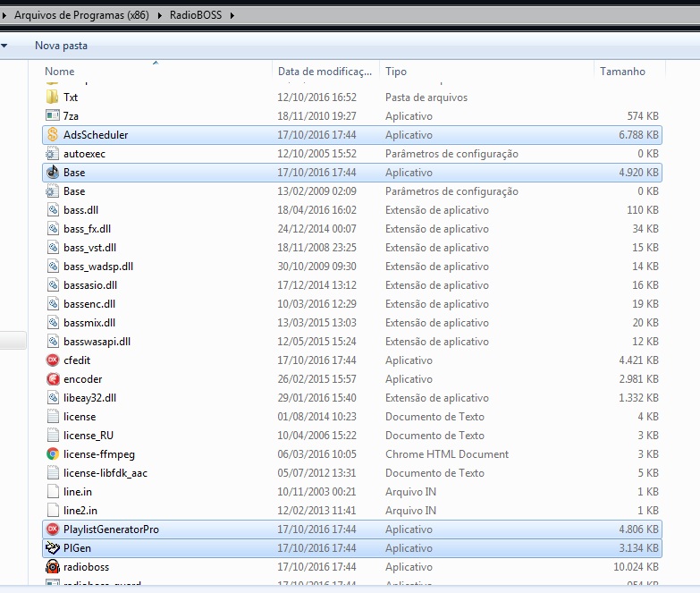Click date 05/07/2012 13:31
The image size is (700, 593).
[316, 473]
